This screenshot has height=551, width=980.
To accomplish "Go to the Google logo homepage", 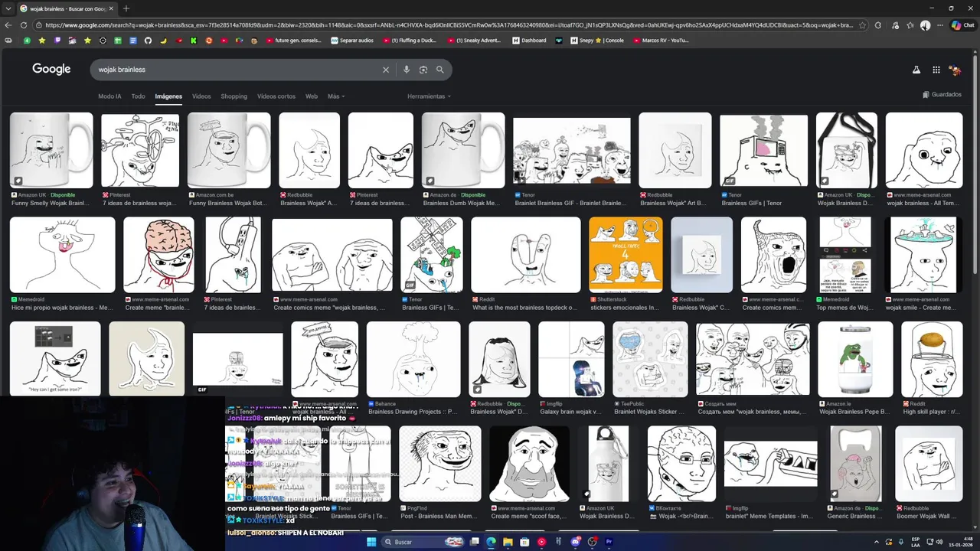I will (51, 69).
